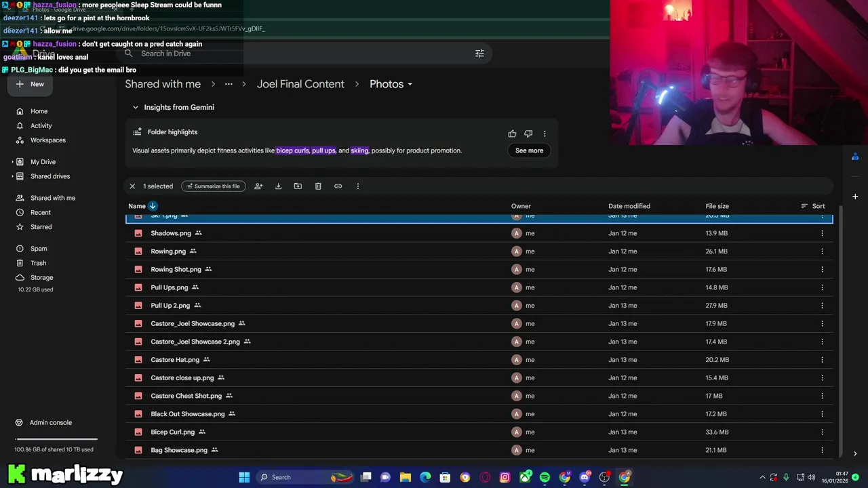The height and width of the screenshot is (488, 868).
Task: Click See more in Folder highlights
Action: click(x=529, y=150)
